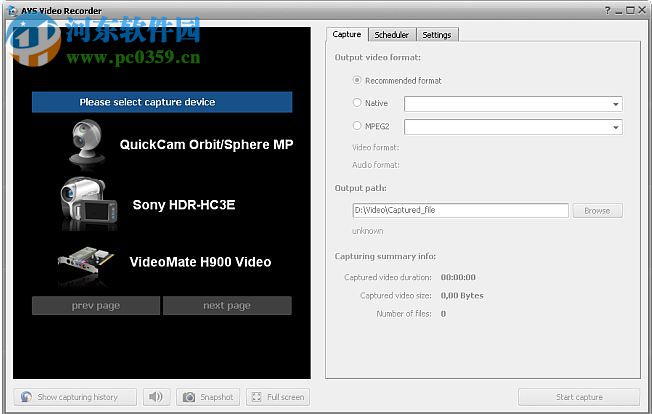652x414 pixels.
Task: Close the AVS Video Recorder window
Action: click(x=642, y=10)
